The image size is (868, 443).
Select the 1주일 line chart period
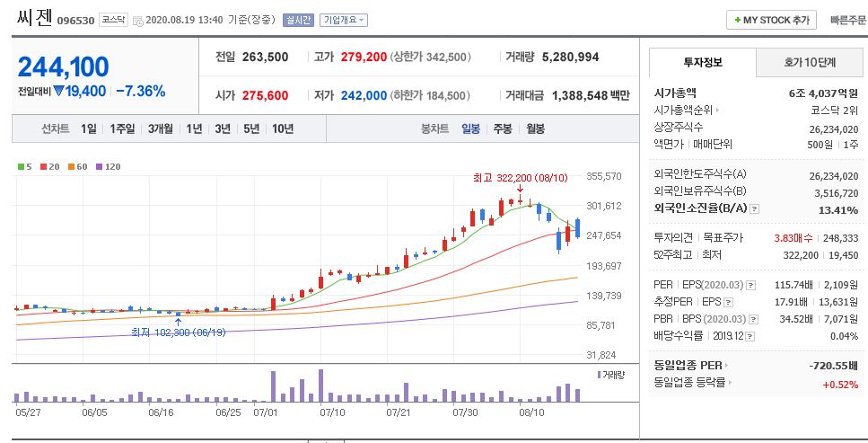[x=122, y=128]
